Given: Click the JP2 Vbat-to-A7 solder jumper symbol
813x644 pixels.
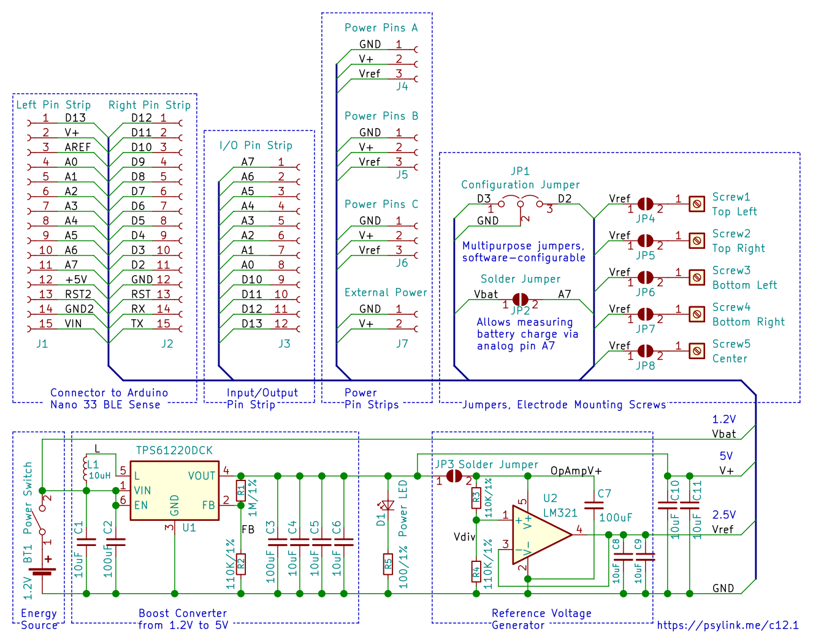Looking at the screenshot, I should point(520,300).
